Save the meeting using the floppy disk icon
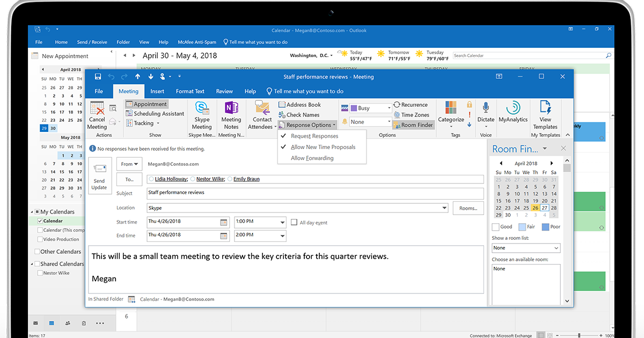 click(98, 77)
